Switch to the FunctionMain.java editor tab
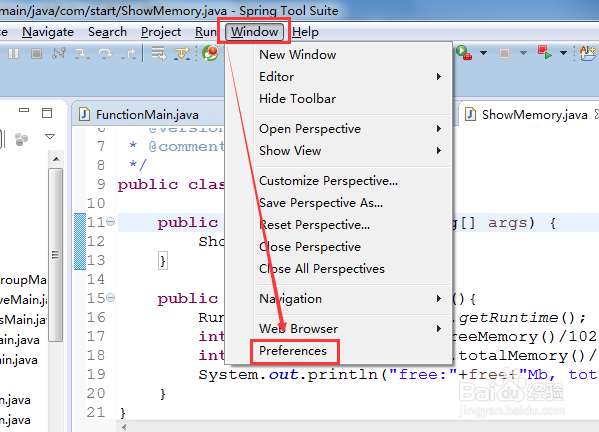 pos(147,114)
